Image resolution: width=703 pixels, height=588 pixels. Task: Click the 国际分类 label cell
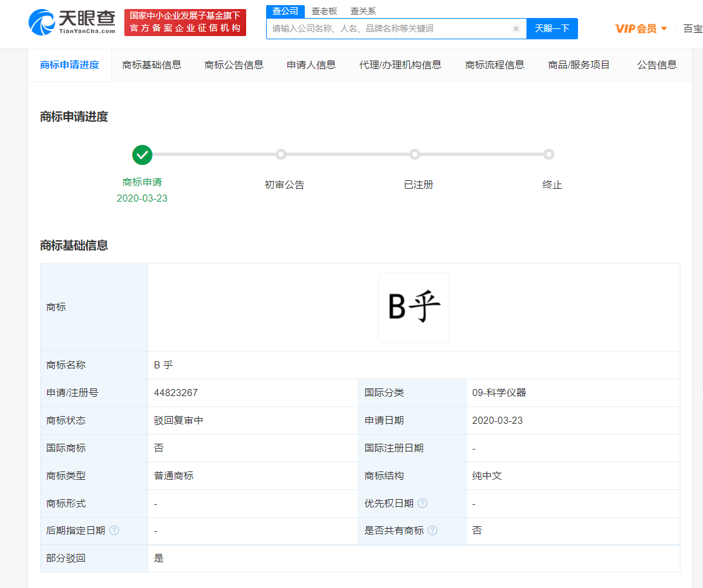pos(412,393)
